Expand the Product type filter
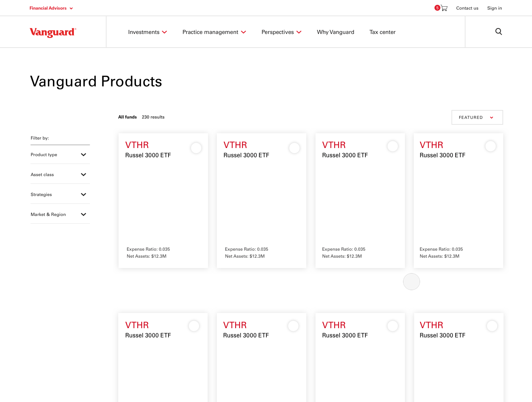Screen dimensions: 532x402 60,155
